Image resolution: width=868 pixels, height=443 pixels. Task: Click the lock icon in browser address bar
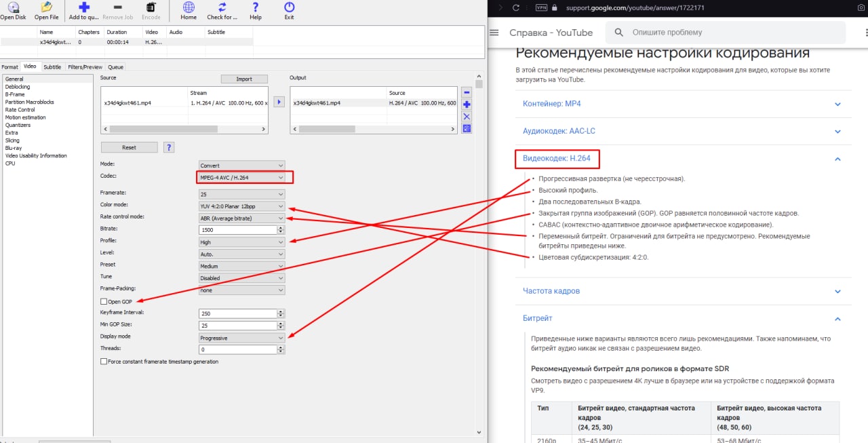pos(555,7)
